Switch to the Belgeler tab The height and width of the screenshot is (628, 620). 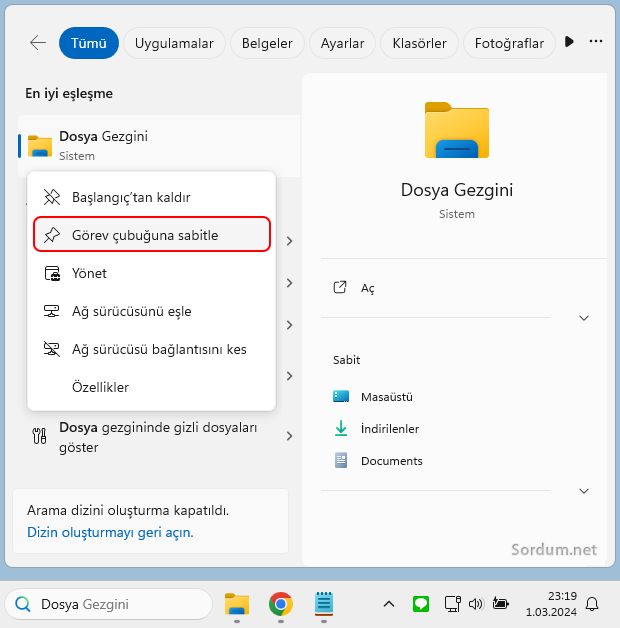[267, 43]
